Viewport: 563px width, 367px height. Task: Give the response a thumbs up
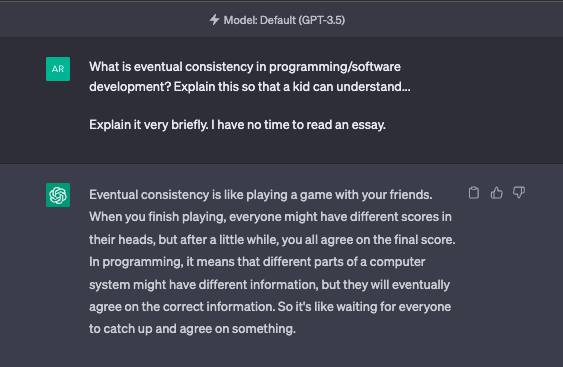[x=496, y=193]
